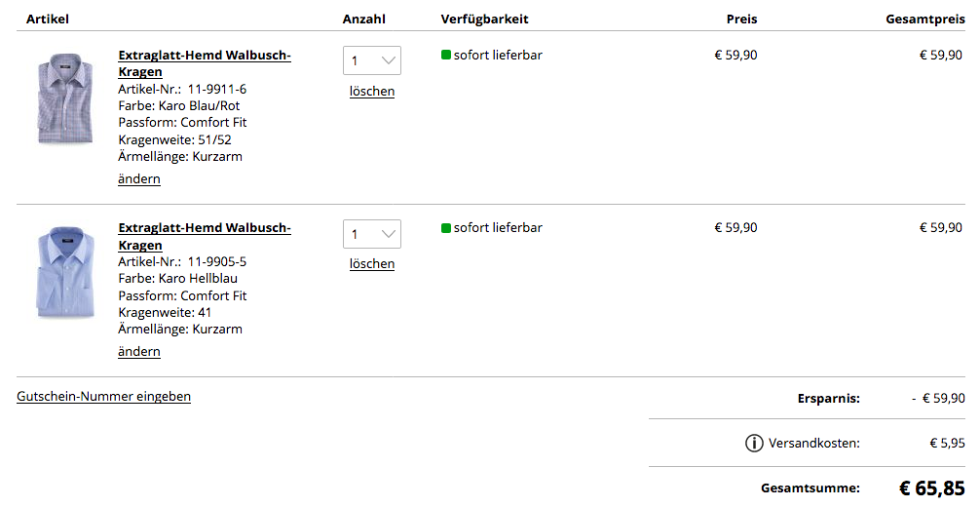
Task: Delete the Karo Blau/Rot shirt via löschen
Action: click(372, 92)
